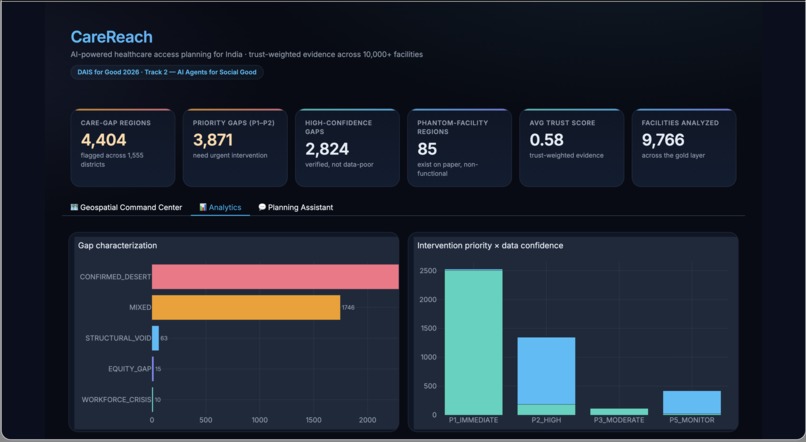The height and width of the screenshot is (442, 806).
Task: Click 'exist on paper, non-functional' text
Action: 447,169
